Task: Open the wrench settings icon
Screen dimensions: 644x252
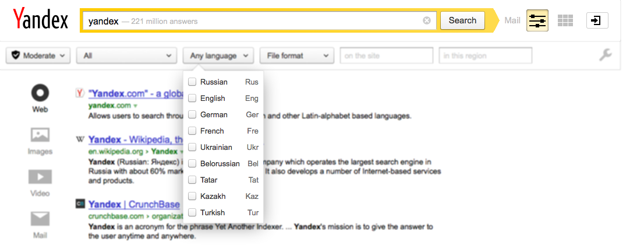Action: coord(606,55)
